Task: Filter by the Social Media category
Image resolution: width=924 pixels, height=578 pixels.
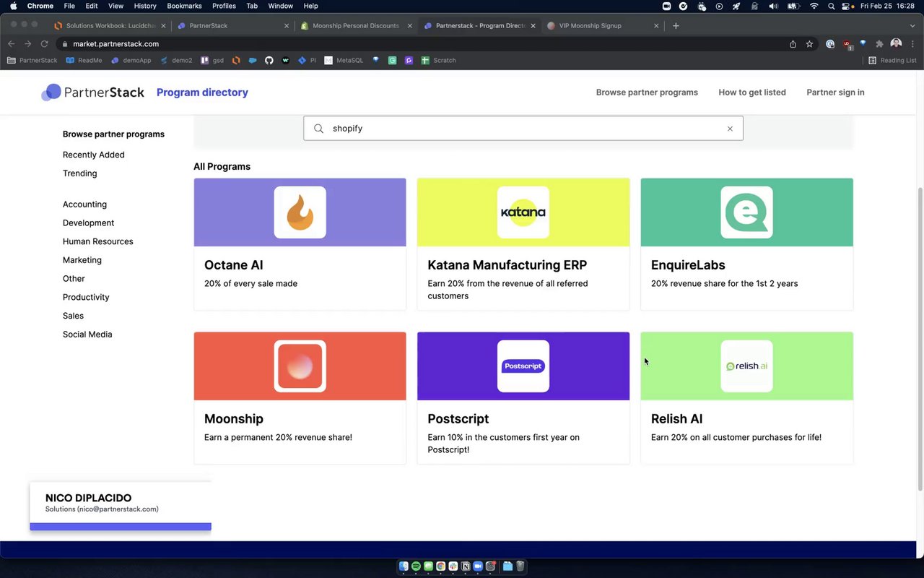Action: tap(87, 335)
